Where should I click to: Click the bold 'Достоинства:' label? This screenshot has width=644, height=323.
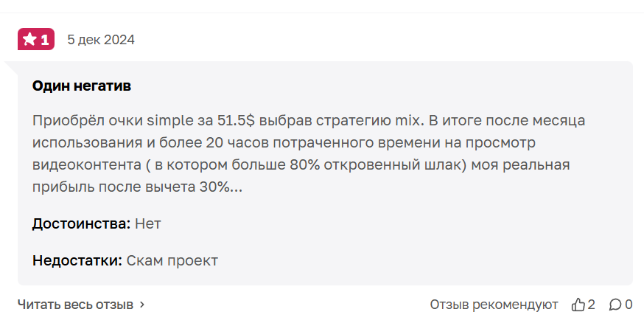click(81, 224)
